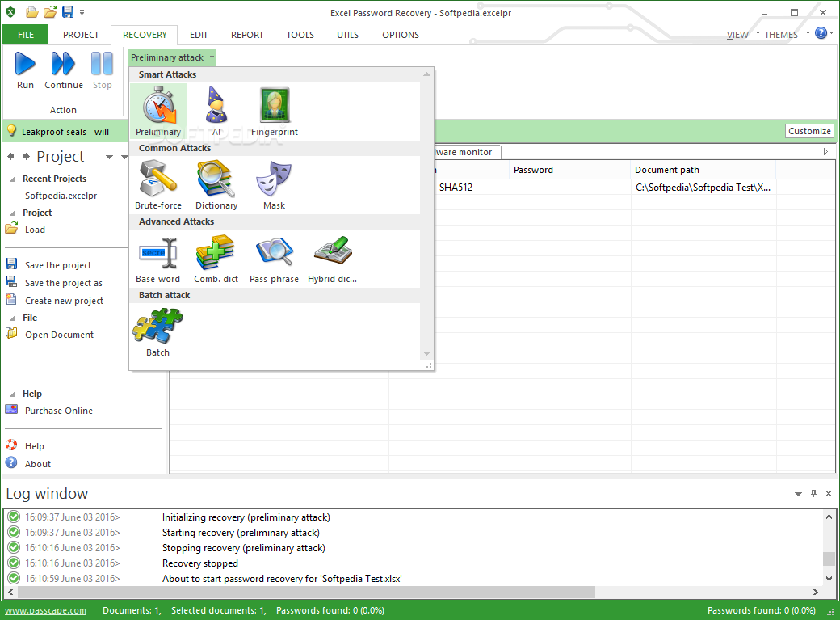The width and height of the screenshot is (840, 620).
Task: Click the save disk icon in title bar
Action: coord(68,12)
